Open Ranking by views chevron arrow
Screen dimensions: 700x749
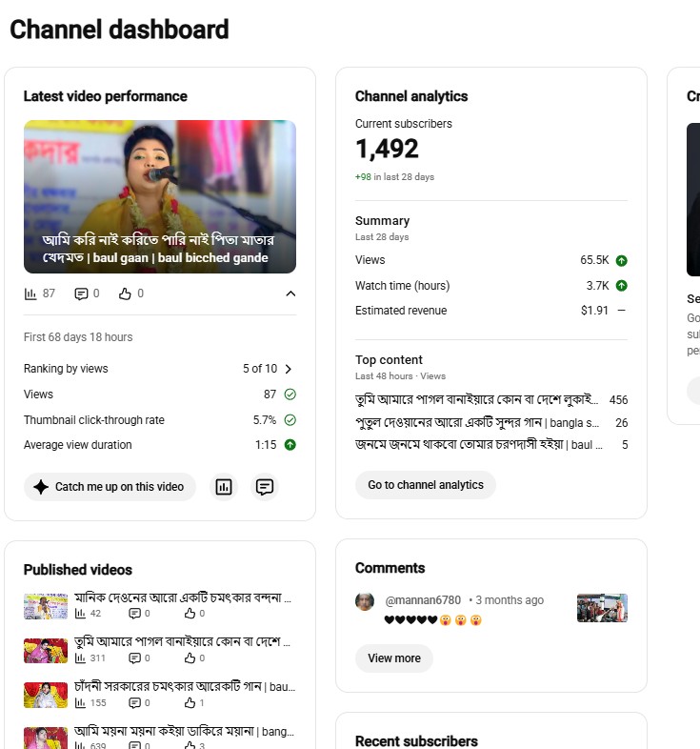288,369
